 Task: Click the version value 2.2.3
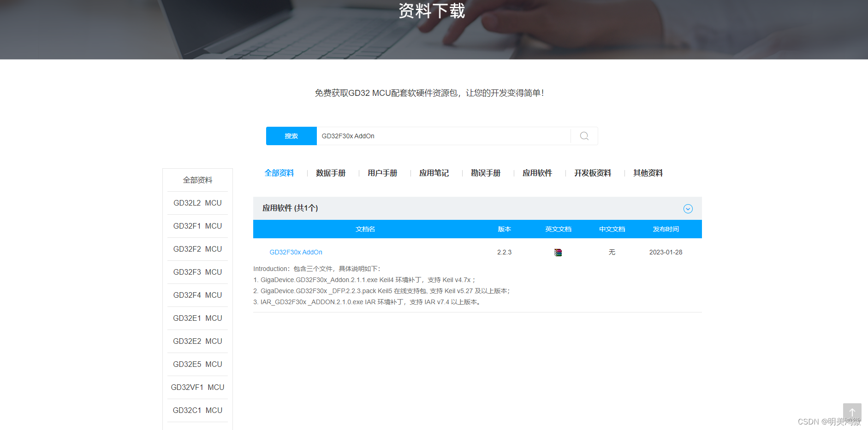(505, 252)
